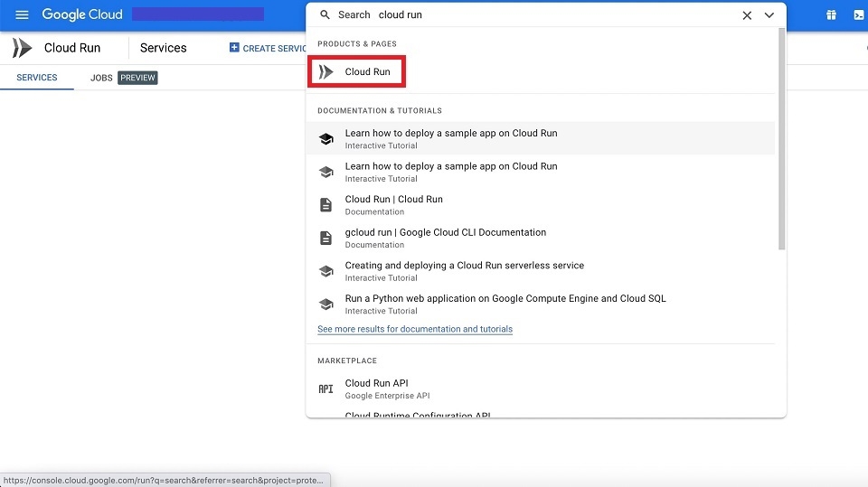Click the search magnifier icon
The width and height of the screenshot is (868, 487).
coord(325,15)
